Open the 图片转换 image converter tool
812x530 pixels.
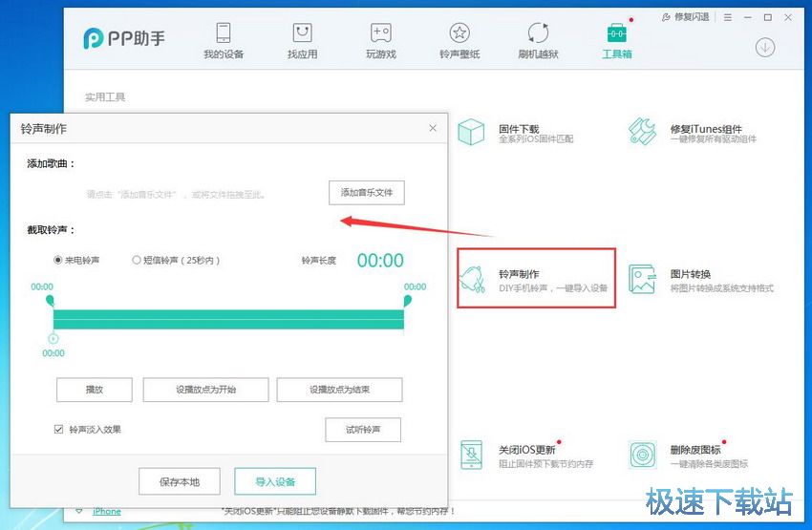(700, 280)
